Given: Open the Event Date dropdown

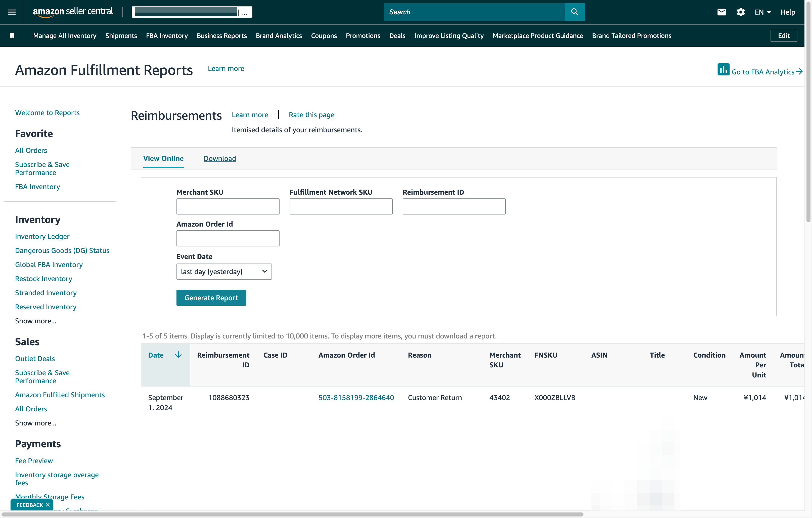Looking at the screenshot, I should coord(224,272).
